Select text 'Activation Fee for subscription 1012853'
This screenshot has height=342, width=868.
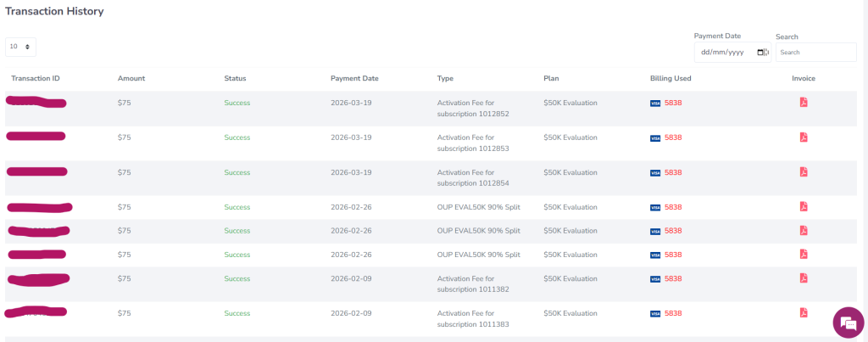(473, 143)
